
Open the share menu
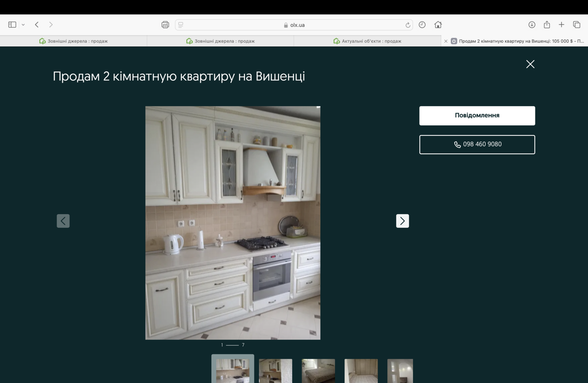(x=547, y=25)
